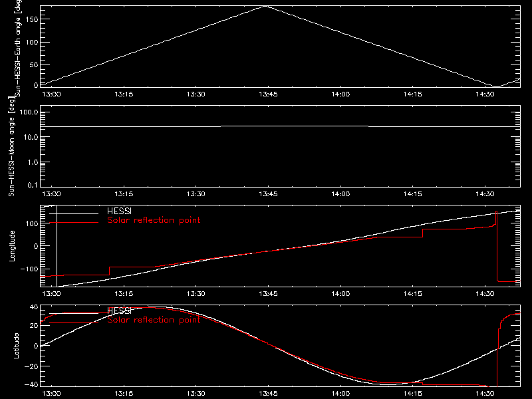Click the -100 tick on Longitude axis
Viewport: 532px width, 399px height.
(29, 269)
